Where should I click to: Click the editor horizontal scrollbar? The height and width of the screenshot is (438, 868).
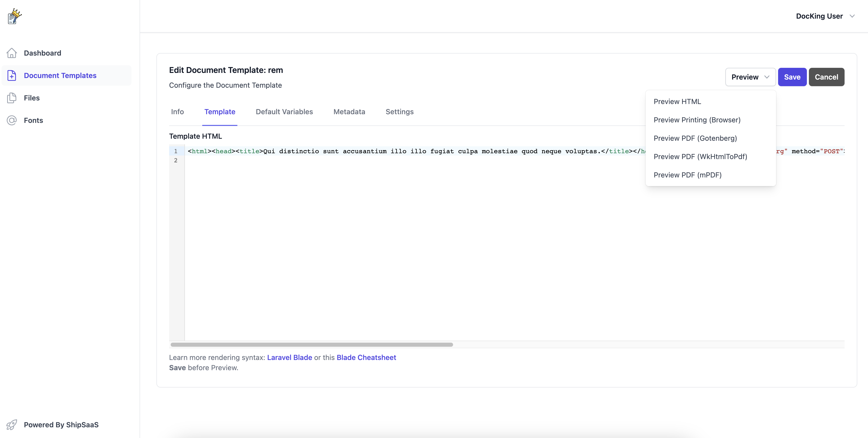pos(311,345)
